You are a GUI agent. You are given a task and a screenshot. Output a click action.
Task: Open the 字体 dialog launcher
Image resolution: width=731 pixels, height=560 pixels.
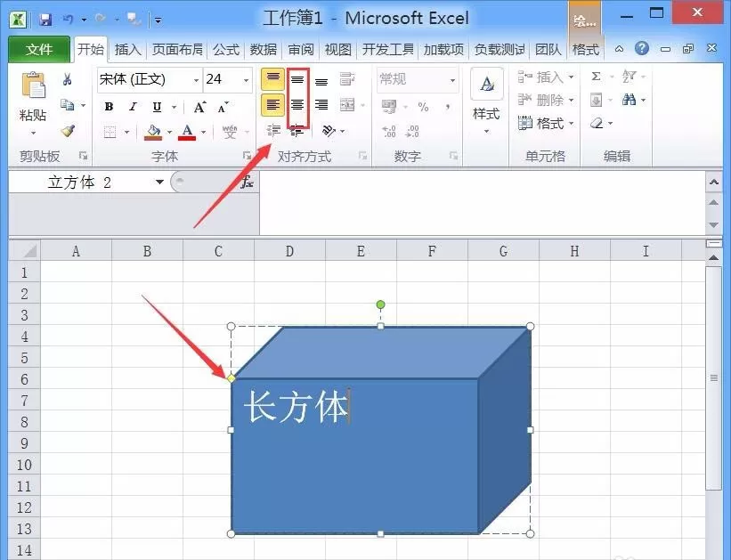tap(246, 156)
